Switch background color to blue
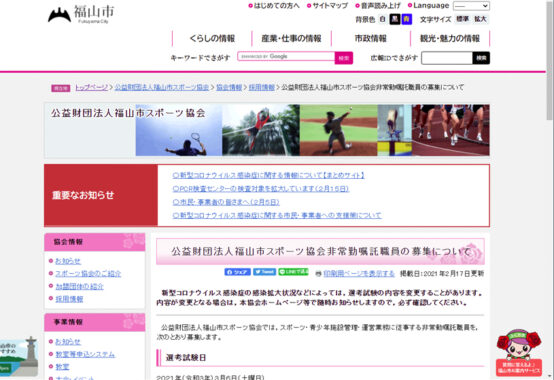554x380 pixels. 407,19
